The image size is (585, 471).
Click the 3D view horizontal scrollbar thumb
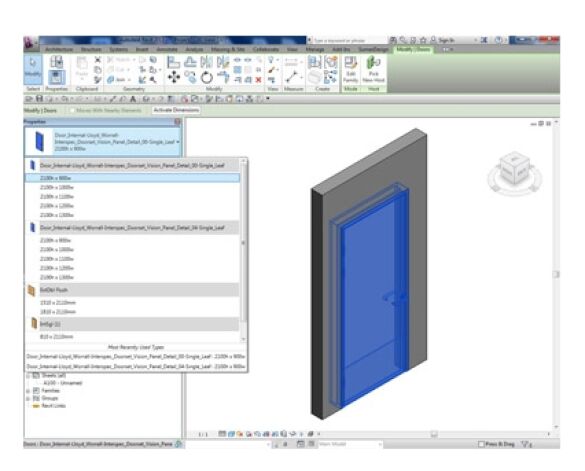click(x=434, y=434)
